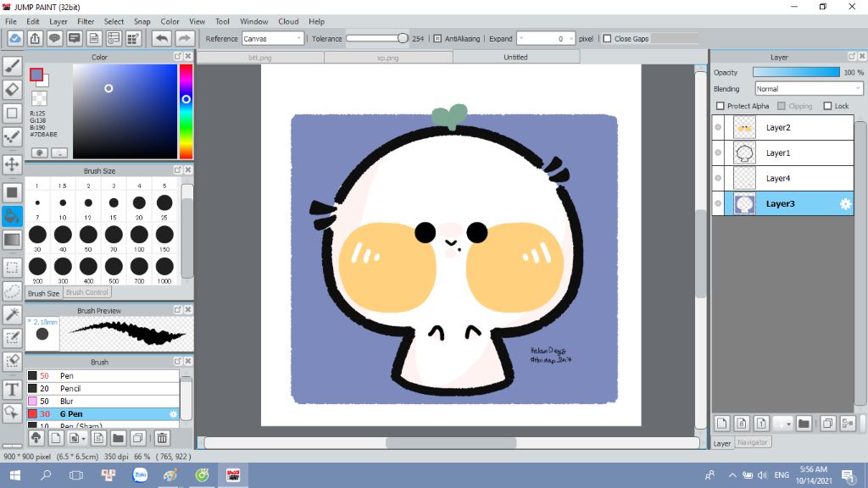Select the Select Eraser tool
The width and height of the screenshot is (868, 488).
(x=12, y=361)
